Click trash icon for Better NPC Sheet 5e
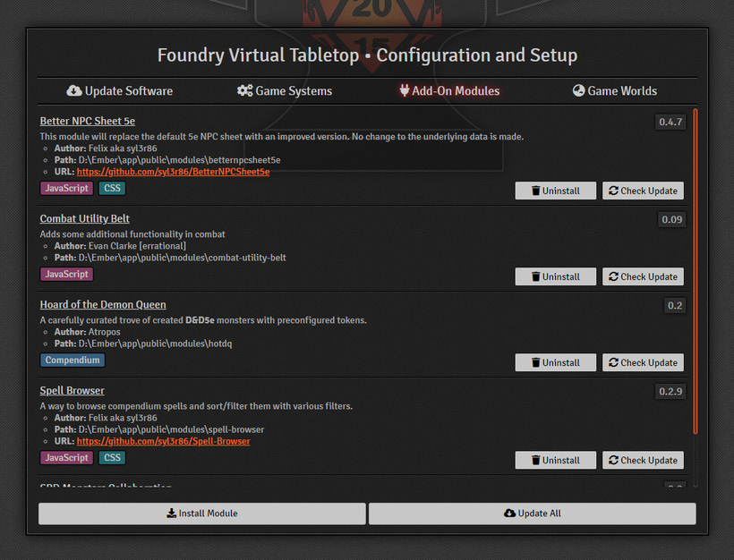This screenshot has height=560, width=734. 536,191
